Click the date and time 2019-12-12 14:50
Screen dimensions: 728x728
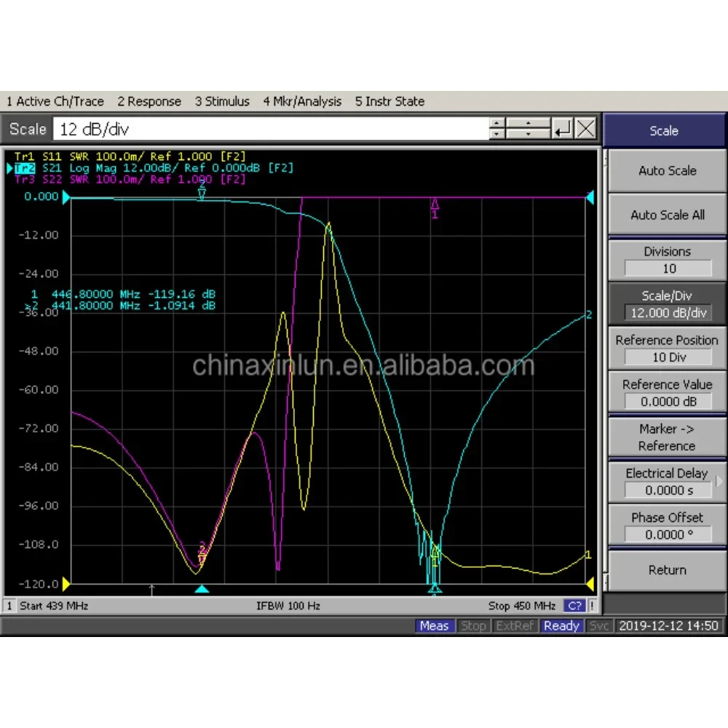tap(668, 626)
